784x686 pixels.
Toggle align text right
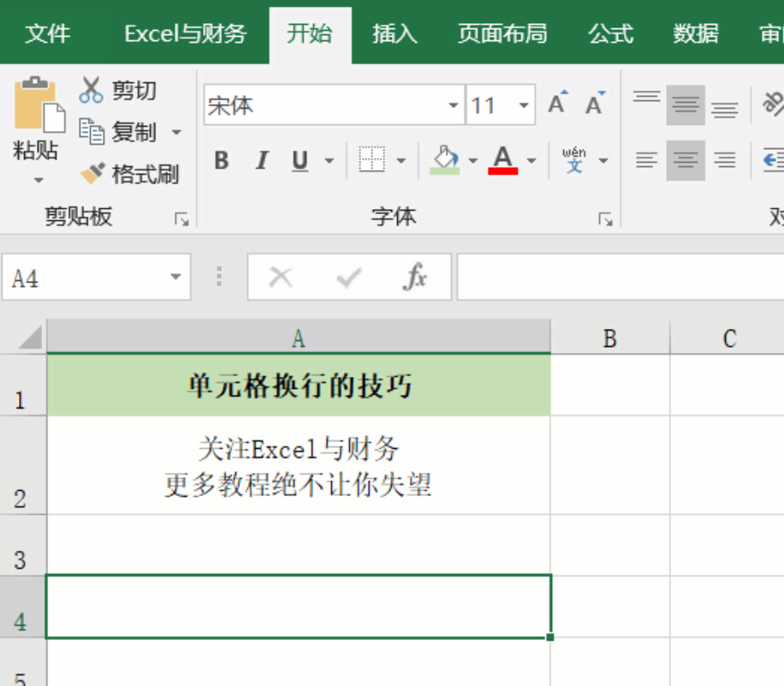(724, 161)
